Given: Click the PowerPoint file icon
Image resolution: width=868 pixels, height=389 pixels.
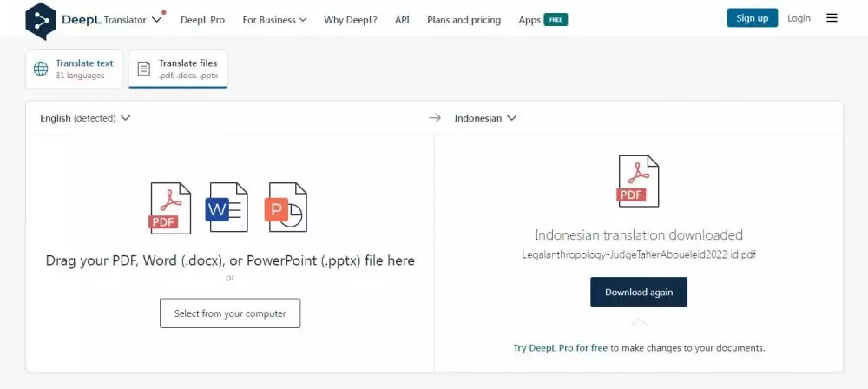Looking at the screenshot, I should pyautogui.click(x=286, y=208).
